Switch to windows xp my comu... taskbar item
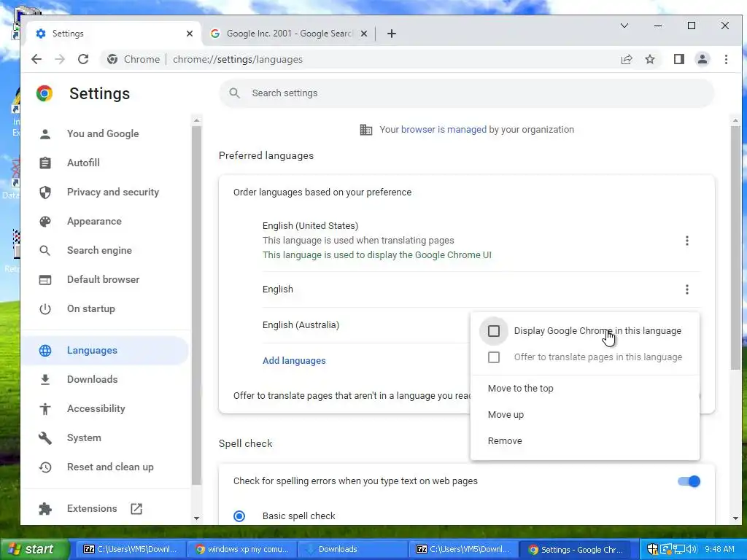This screenshot has width=747, height=560. [x=242, y=549]
